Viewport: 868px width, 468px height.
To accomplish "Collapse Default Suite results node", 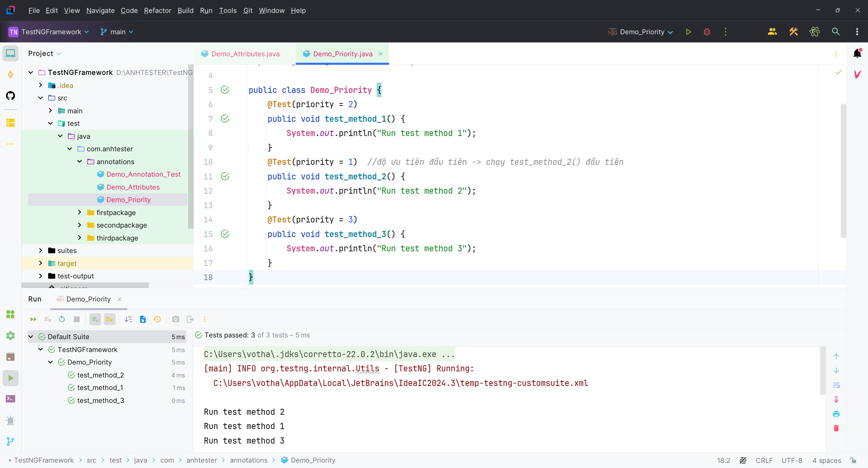I will coord(31,337).
